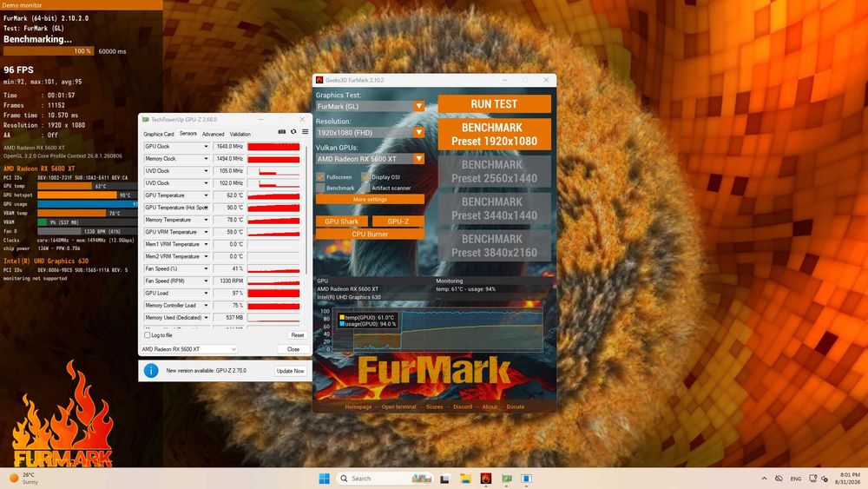Image resolution: width=868 pixels, height=489 pixels.
Task: Open the Resolution dropdown arrow
Action: pos(419,132)
